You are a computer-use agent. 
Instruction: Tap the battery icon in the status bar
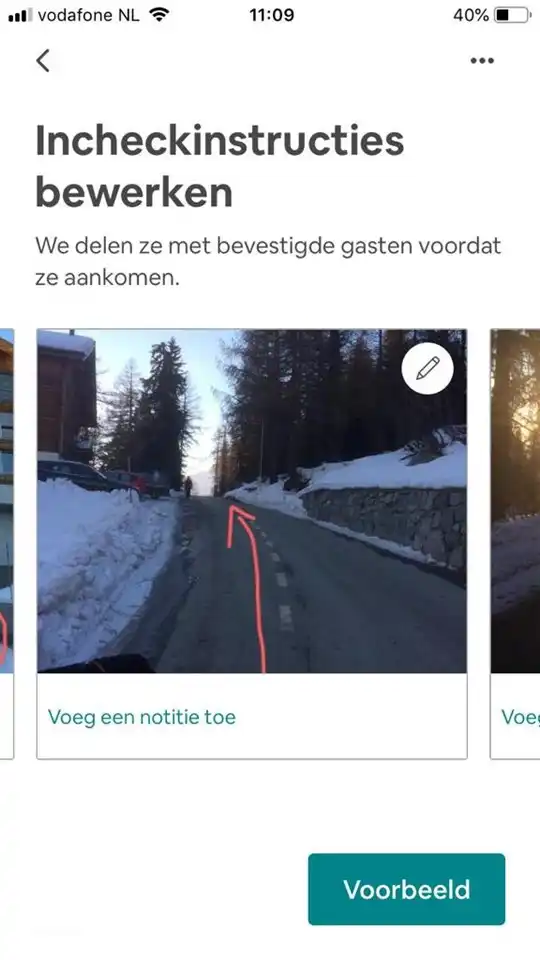pyautogui.click(x=513, y=15)
